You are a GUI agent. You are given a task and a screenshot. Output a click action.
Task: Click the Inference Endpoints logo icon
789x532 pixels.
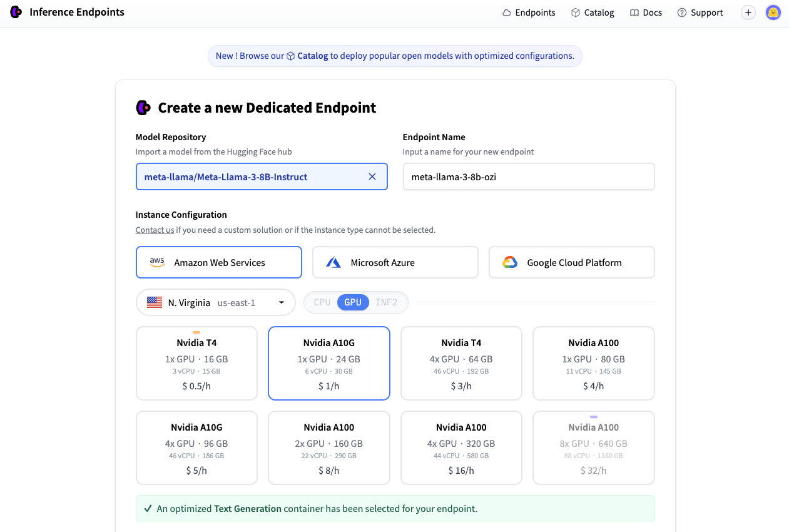[16, 12]
